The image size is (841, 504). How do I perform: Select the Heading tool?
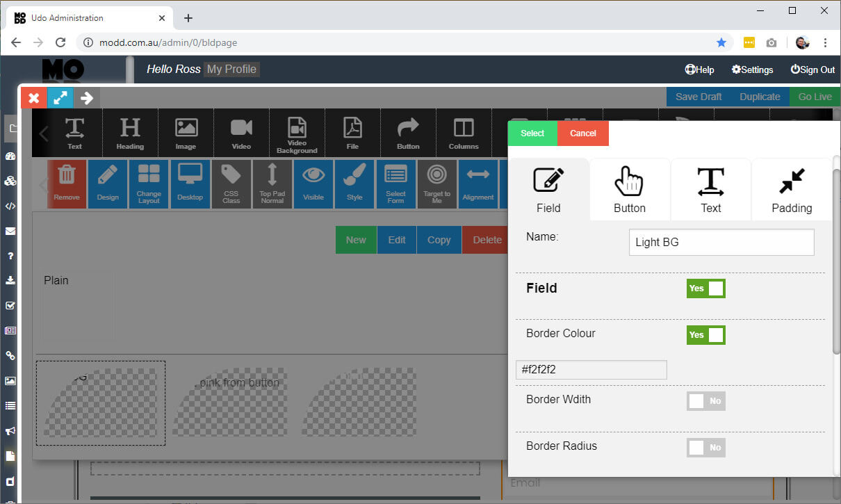[130, 133]
